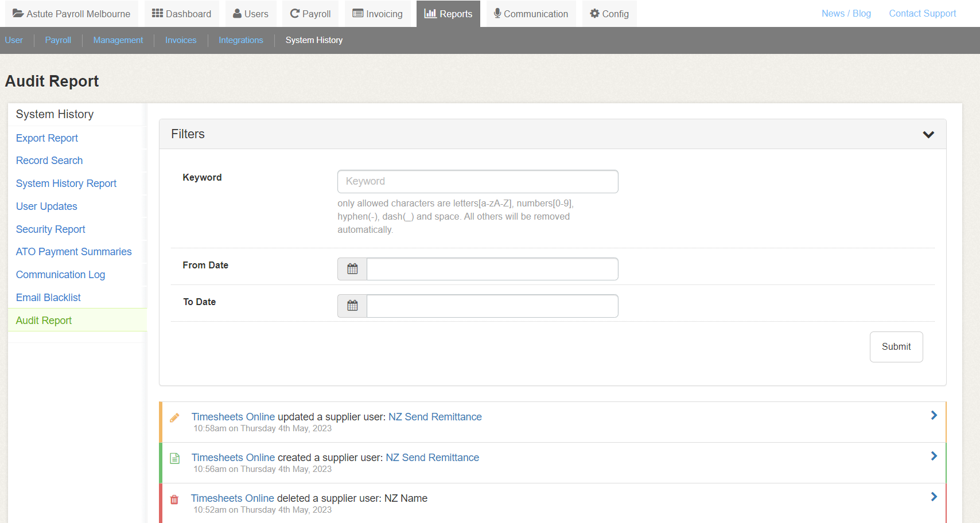
Task: Click the trash icon on deleted supplier entry
Action: (x=174, y=499)
